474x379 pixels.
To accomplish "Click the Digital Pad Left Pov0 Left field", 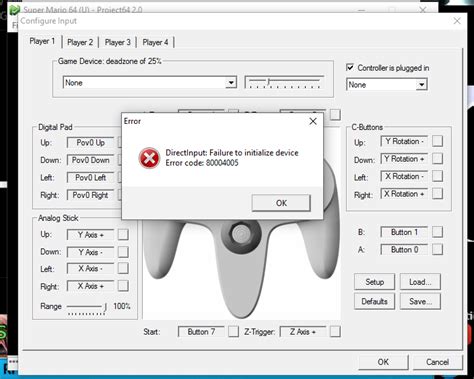I will (90, 178).
